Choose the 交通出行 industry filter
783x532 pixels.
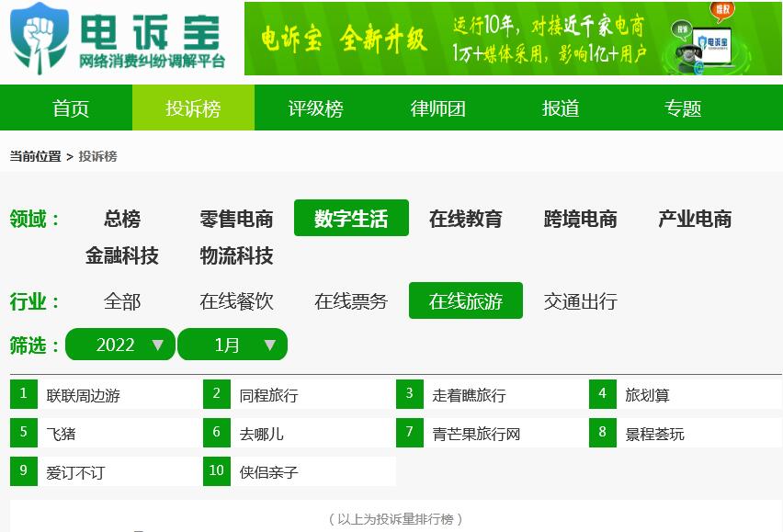[580, 301]
